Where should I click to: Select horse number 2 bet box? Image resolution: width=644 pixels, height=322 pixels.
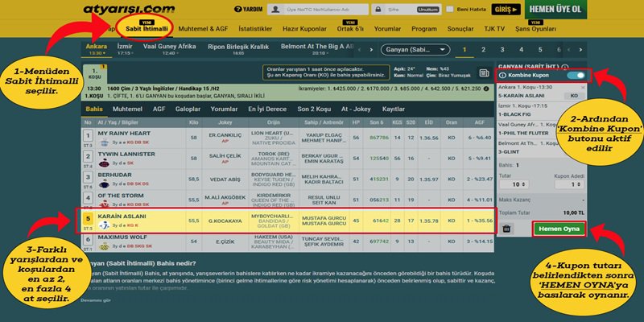[x=88, y=156]
